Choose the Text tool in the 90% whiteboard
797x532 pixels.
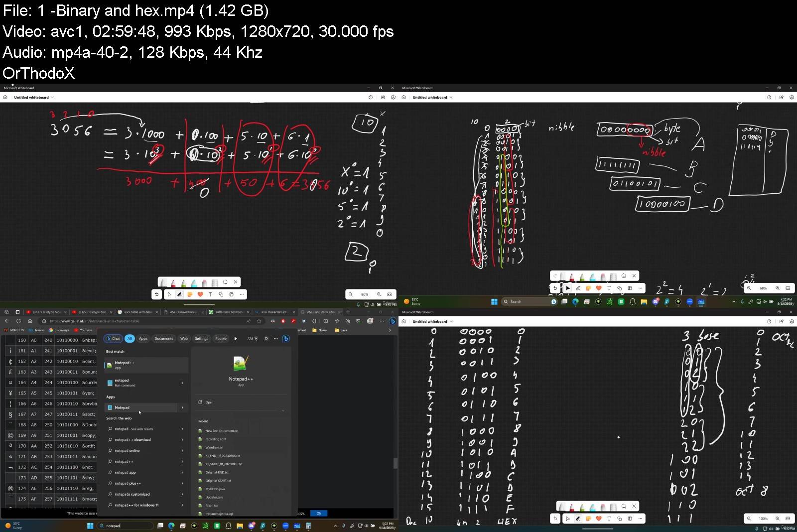click(210, 294)
